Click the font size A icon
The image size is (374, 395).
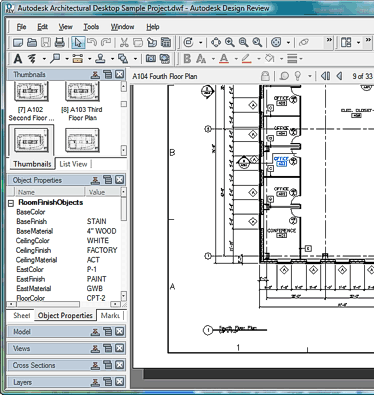click(x=201, y=59)
